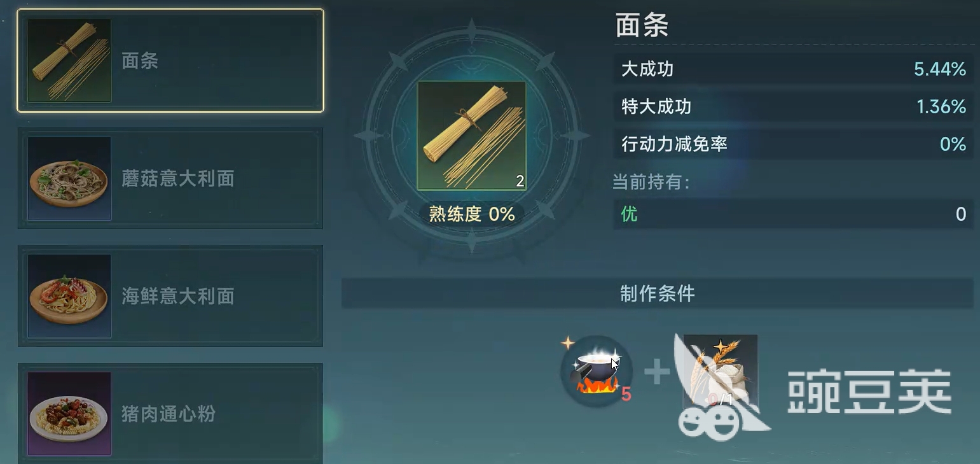980x464 pixels.
Task: Select the 面条 noodle recipe thumbnail
Action: tap(69, 60)
